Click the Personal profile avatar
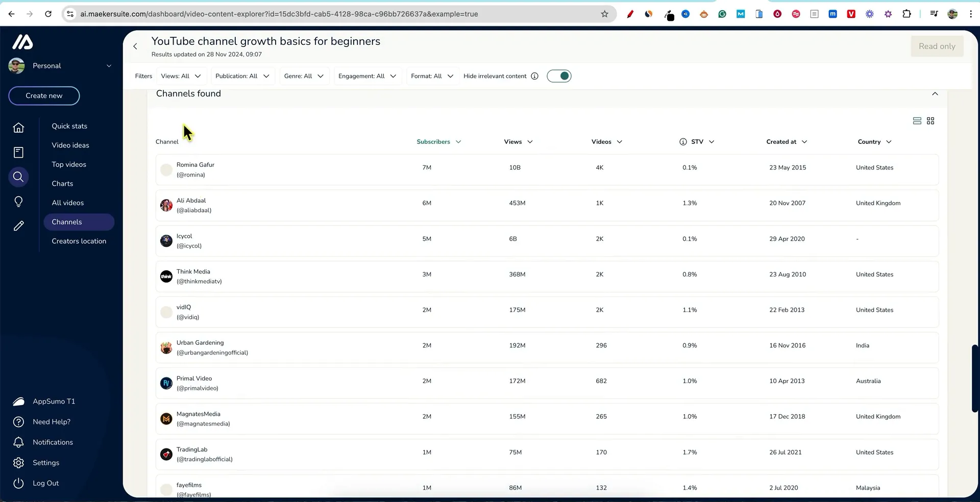This screenshot has width=980, height=502. (x=16, y=66)
